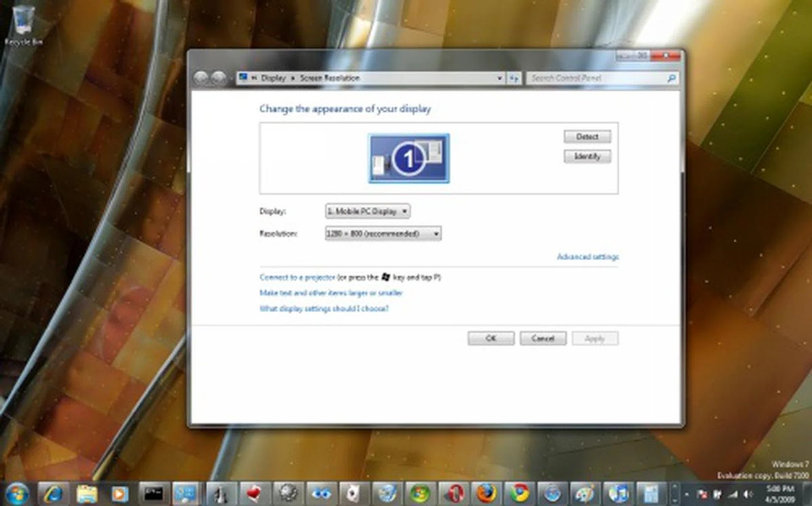Click the volume speaker tray icon
The width and height of the screenshot is (812, 506).
coord(748,494)
